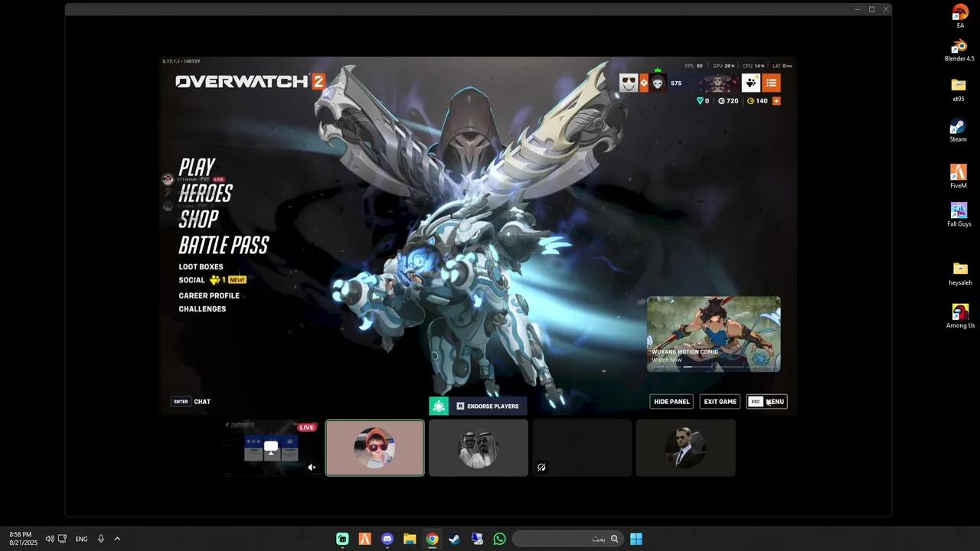
Task: Open CAREER PROFILE
Action: click(x=209, y=295)
